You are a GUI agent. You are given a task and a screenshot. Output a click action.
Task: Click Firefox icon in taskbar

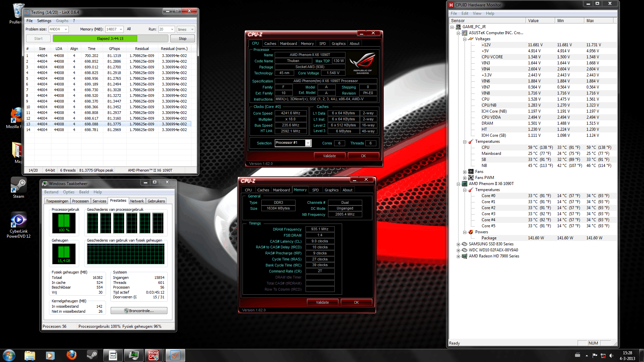(x=71, y=355)
